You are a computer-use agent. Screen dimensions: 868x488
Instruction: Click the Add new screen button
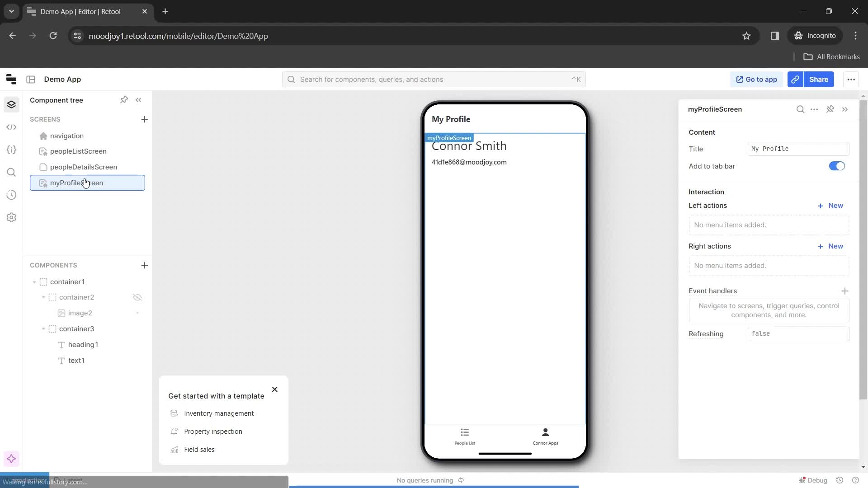click(144, 118)
